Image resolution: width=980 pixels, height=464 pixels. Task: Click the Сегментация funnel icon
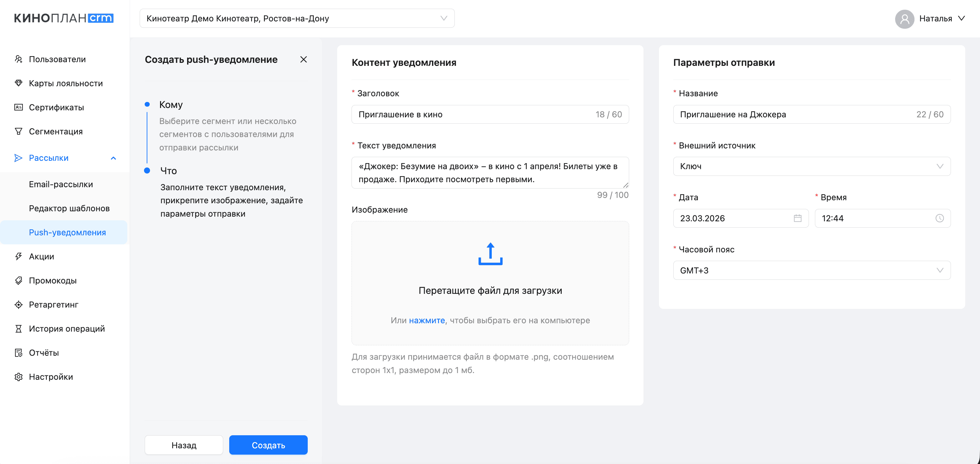point(18,131)
